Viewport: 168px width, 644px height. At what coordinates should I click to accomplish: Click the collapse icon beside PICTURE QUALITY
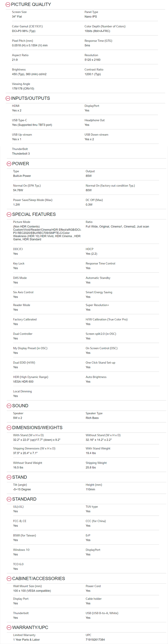[x=8, y=4]
